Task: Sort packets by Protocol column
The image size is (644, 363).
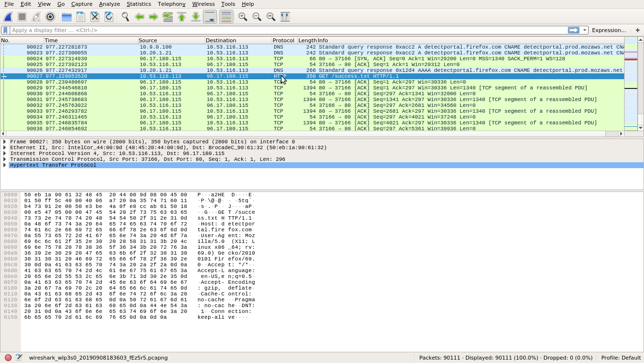Action: coord(284,40)
